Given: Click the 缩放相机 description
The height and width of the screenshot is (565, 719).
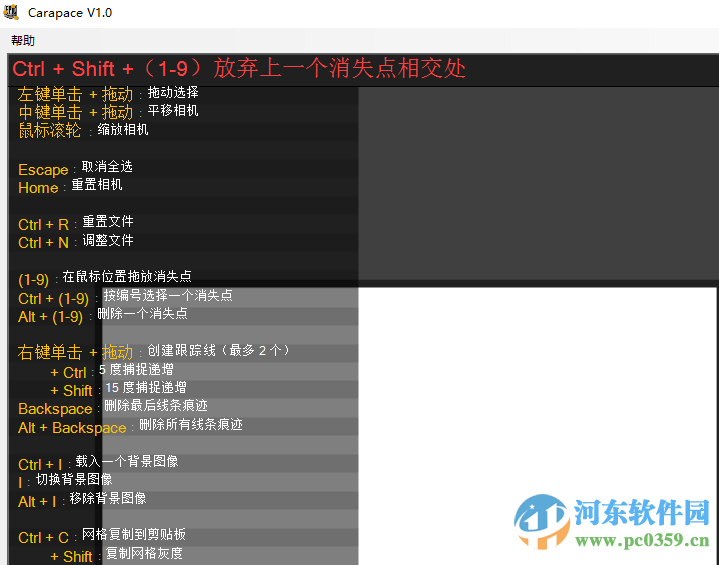Looking at the screenshot, I should coord(123,129).
